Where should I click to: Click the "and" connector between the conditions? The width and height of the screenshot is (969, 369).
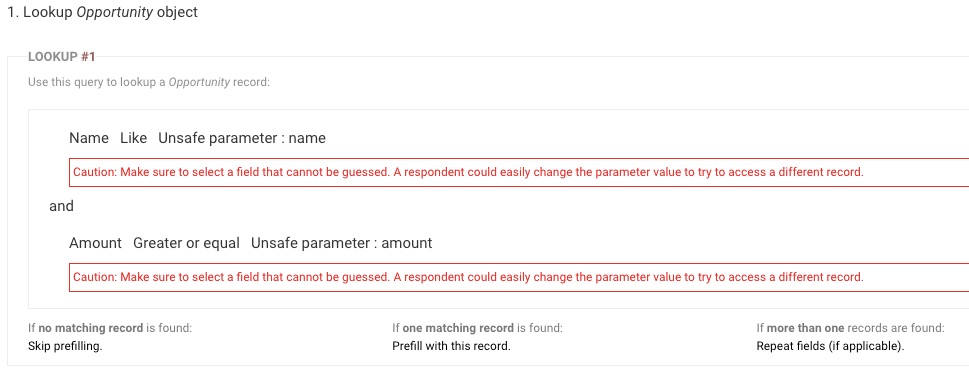pyautogui.click(x=61, y=206)
